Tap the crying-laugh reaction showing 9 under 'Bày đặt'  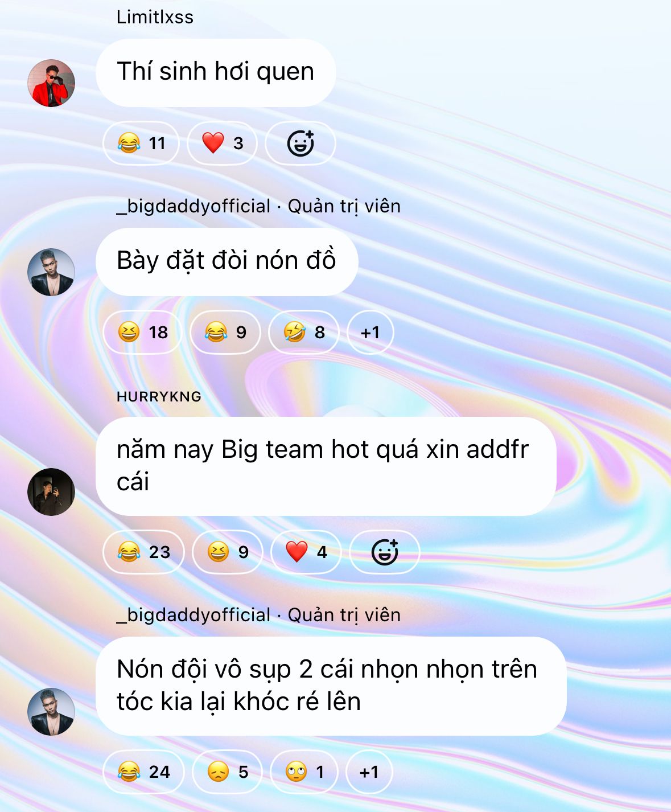click(x=225, y=333)
